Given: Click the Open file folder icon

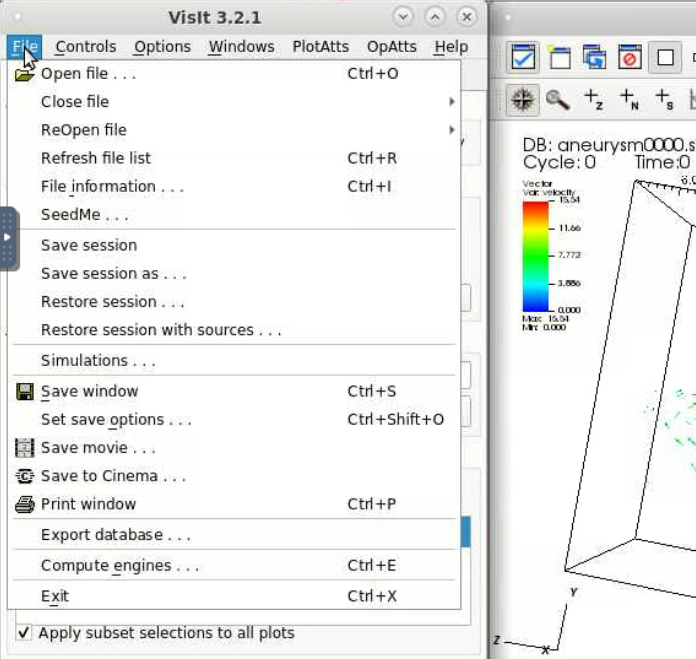Looking at the screenshot, I should pos(24,74).
